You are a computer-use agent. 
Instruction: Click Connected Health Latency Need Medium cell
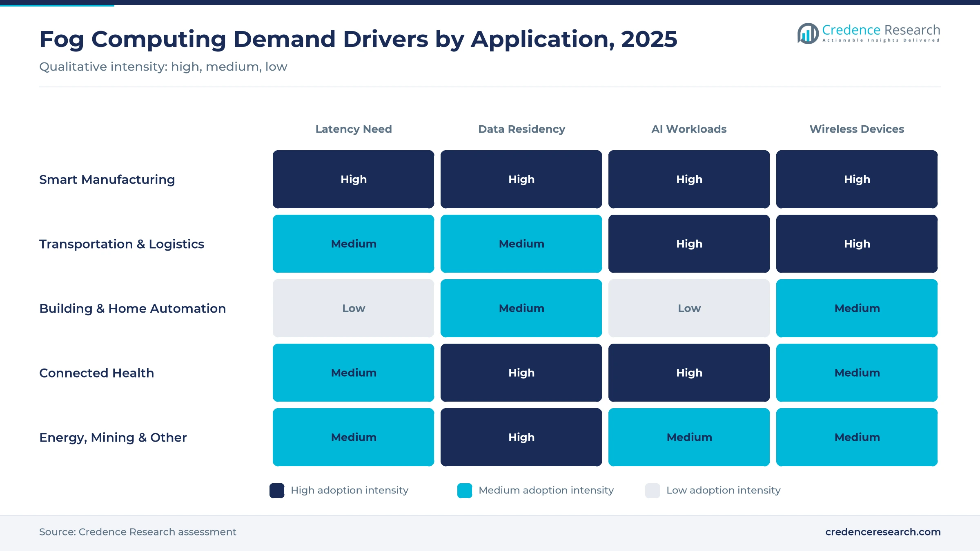pos(354,373)
